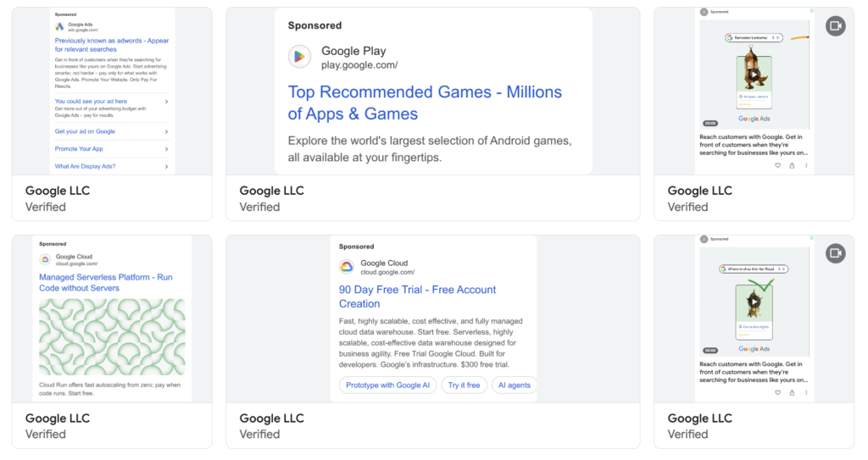This screenshot has height=460, width=868.
Task: Play the Ramadan Lanterns video ad
Action: [x=754, y=75]
